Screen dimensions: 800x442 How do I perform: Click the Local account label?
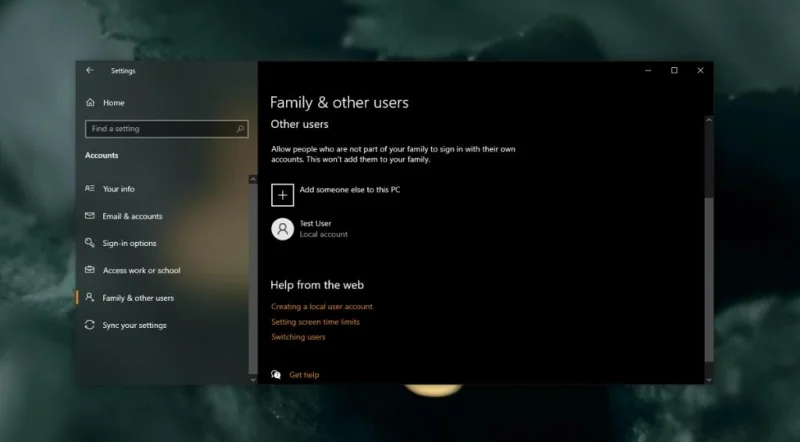coord(323,234)
